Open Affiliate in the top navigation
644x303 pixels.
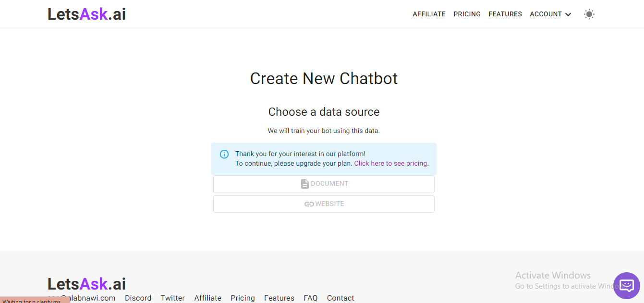pyautogui.click(x=429, y=14)
